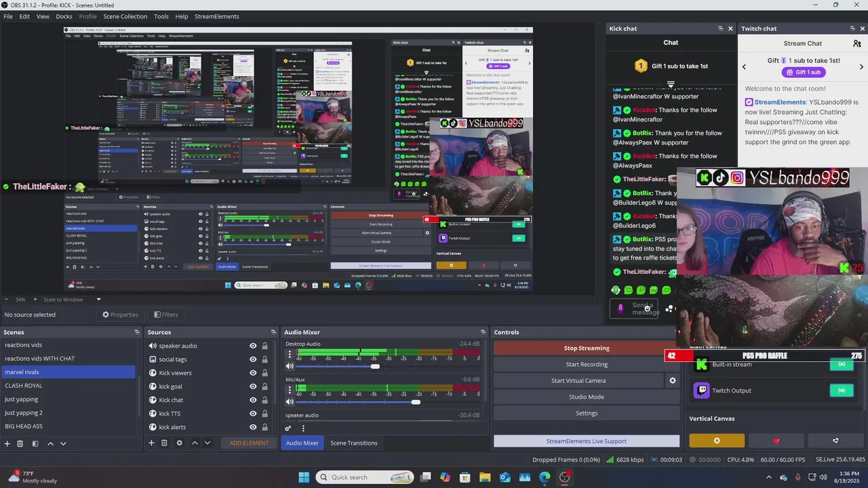The width and height of the screenshot is (868, 488).
Task: Open source properties gear in Sources toolbar
Action: click(179, 443)
